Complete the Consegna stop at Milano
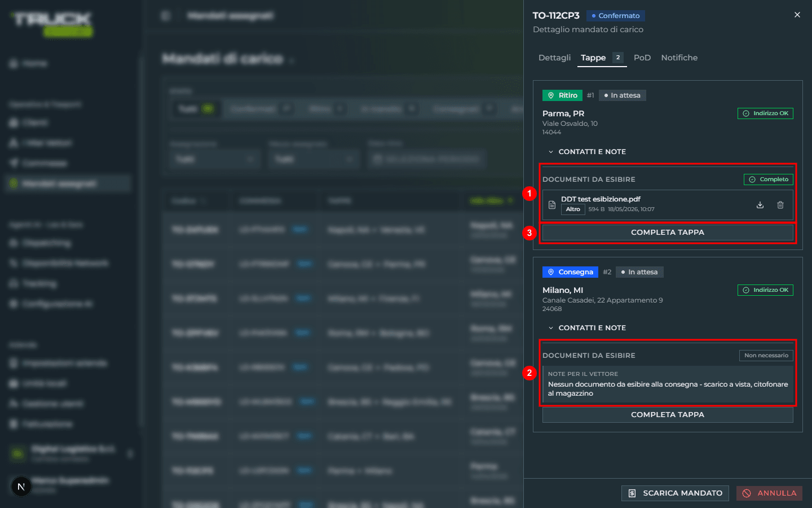The width and height of the screenshot is (812, 508). [668, 415]
